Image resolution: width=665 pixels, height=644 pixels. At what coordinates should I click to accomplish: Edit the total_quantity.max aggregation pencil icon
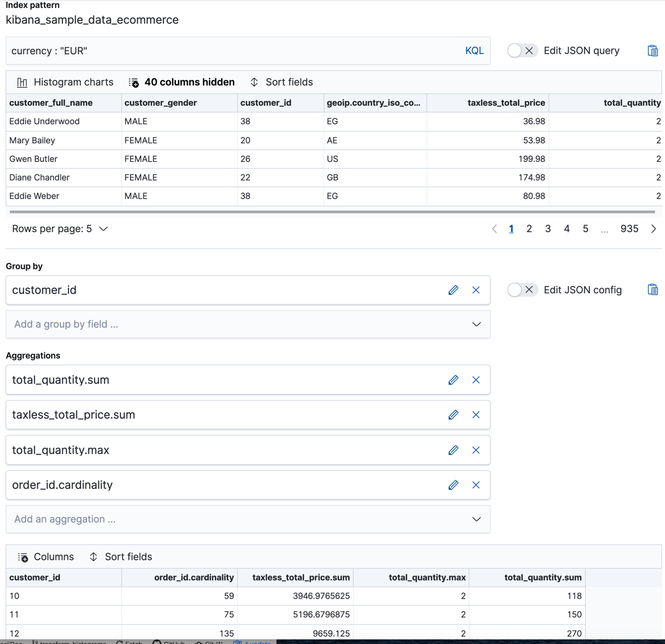pos(454,450)
